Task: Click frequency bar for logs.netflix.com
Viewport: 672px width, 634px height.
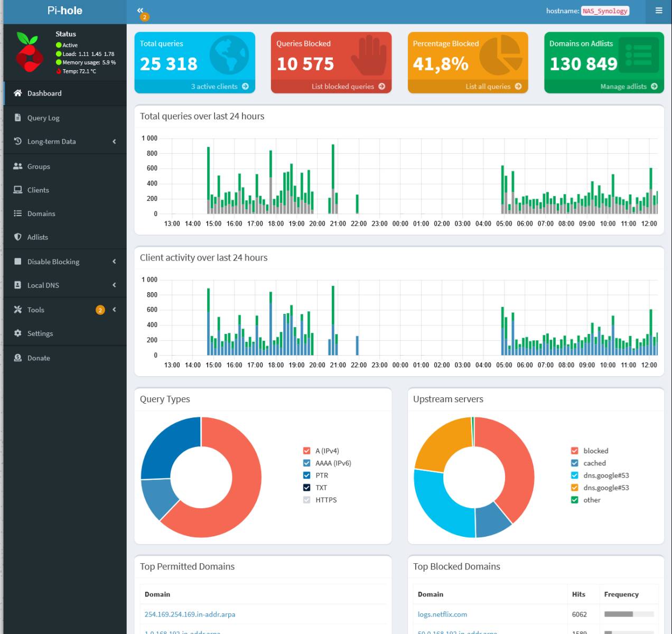Action: pos(629,614)
